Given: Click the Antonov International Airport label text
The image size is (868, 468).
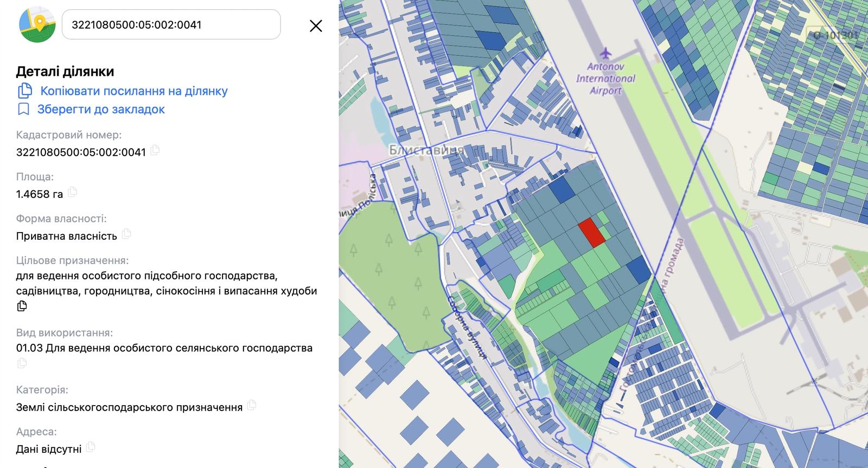Looking at the screenshot, I should 605,79.
